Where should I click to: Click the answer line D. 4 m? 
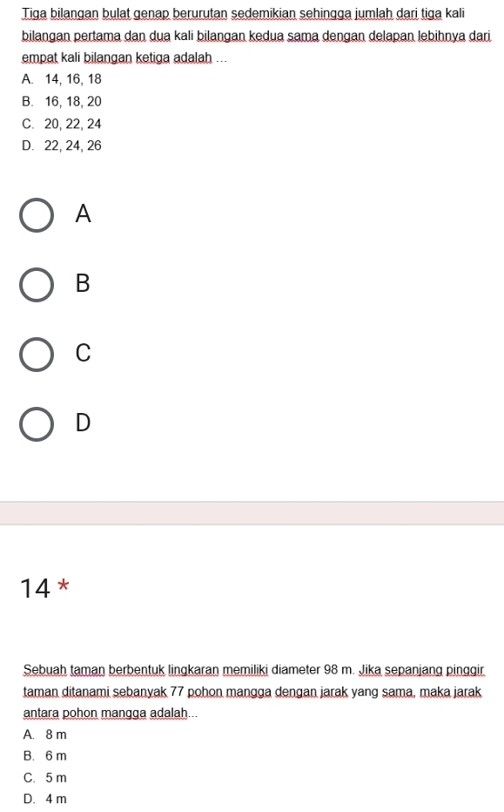tap(45, 799)
